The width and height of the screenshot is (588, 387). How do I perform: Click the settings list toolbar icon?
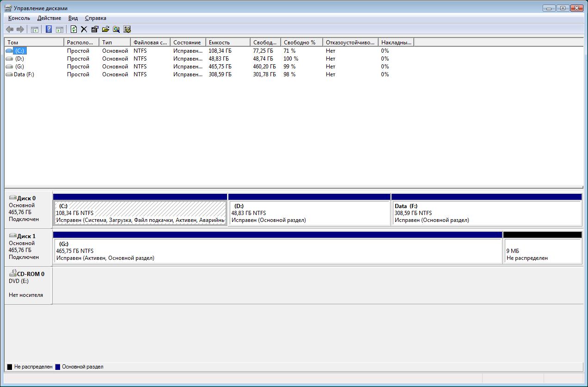127,30
